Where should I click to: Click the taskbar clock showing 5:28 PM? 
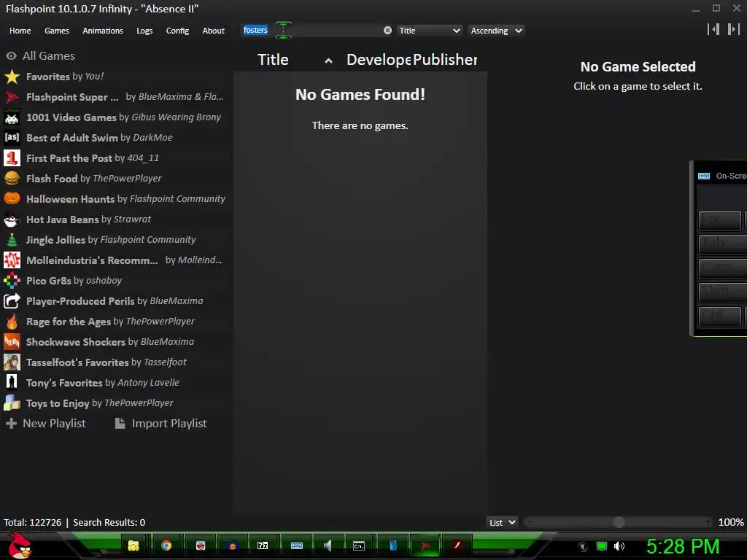(683, 546)
